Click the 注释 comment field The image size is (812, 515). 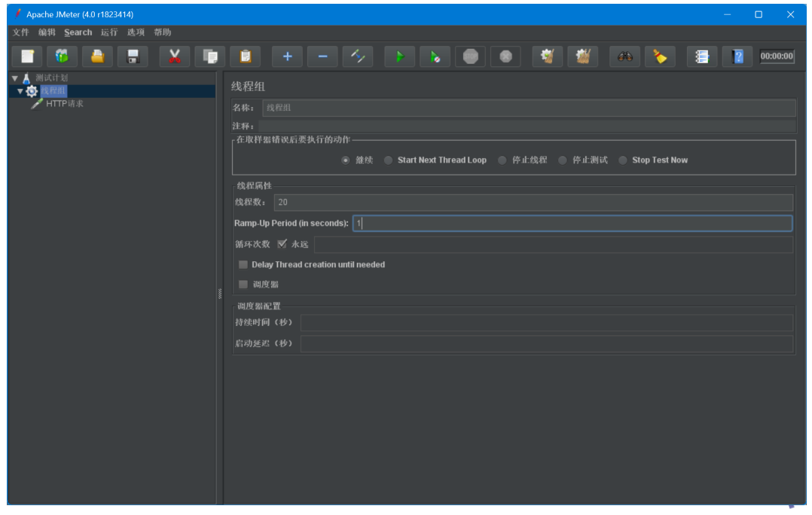pyautogui.click(x=527, y=126)
